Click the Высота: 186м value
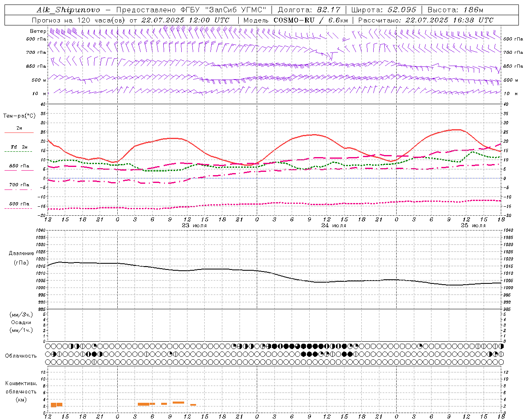This screenshot has height=420, width=525. coord(455,10)
